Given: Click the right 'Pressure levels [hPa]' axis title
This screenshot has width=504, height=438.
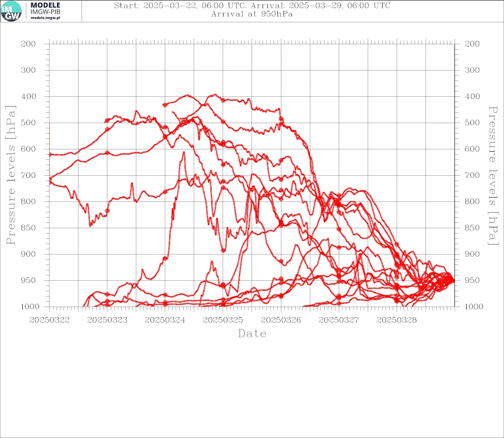Looking at the screenshot, I should [493, 176].
